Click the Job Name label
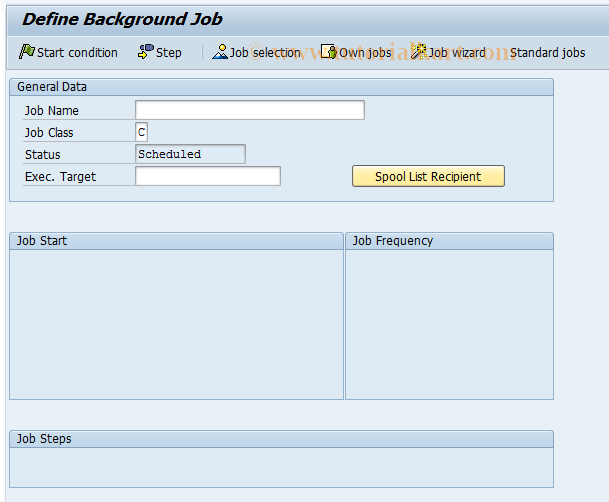This screenshot has width=609, height=502. coord(52,111)
